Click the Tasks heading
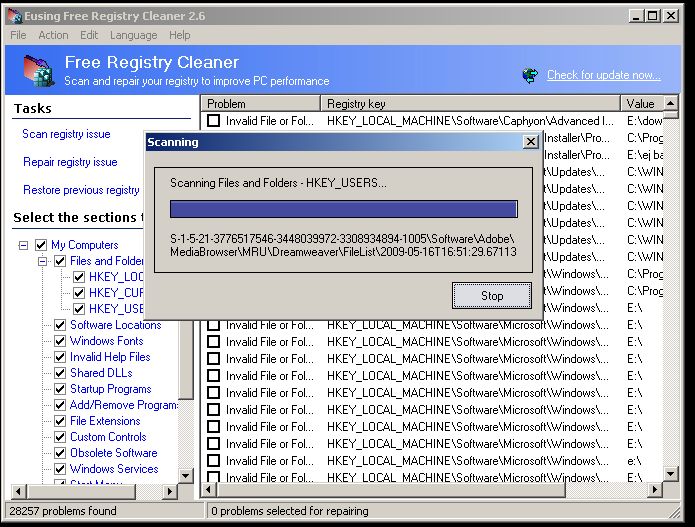This screenshot has width=695, height=527. pyautogui.click(x=33, y=108)
